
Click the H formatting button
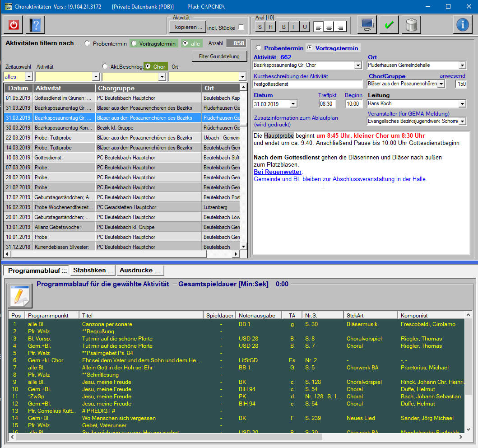pyautogui.click(x=270, y=27)
